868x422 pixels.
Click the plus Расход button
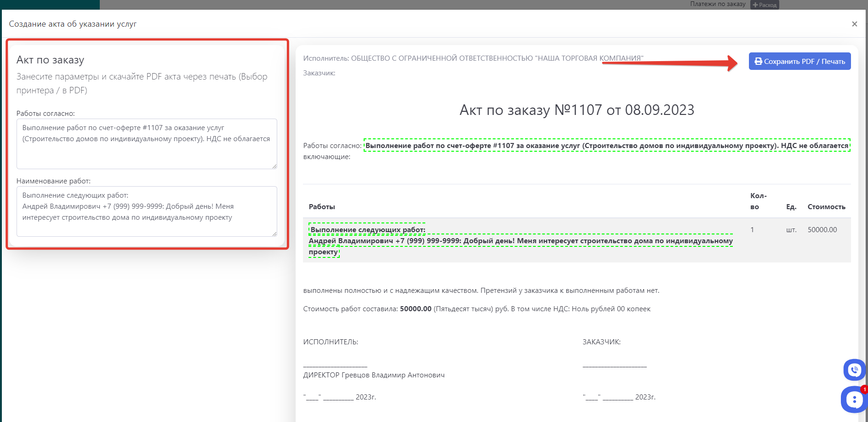765,5
